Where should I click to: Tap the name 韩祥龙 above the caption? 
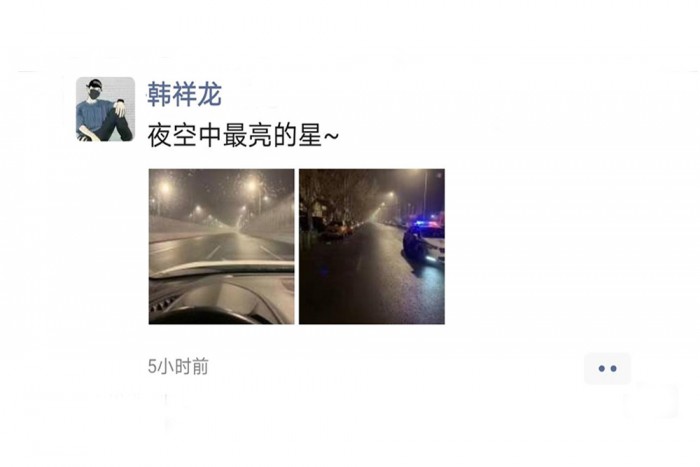(x=184, y=94)
